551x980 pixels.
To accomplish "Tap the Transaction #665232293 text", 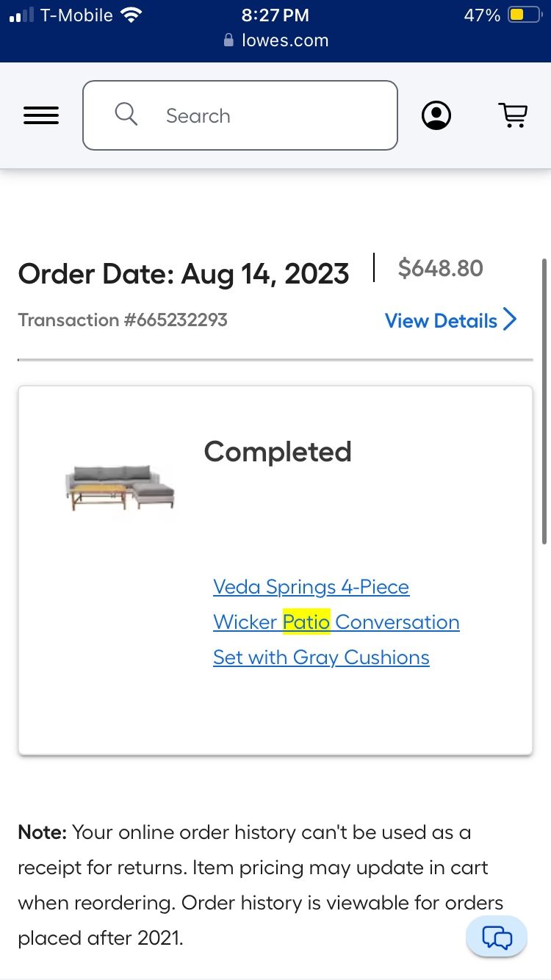I will (x=123, y=320).
